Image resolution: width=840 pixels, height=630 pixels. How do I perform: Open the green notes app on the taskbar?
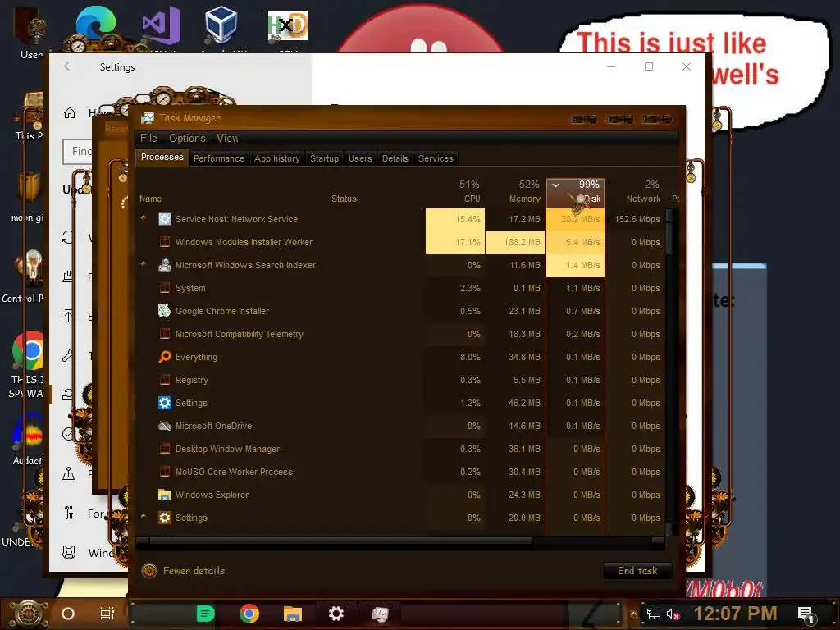click(x=205, y=614)
